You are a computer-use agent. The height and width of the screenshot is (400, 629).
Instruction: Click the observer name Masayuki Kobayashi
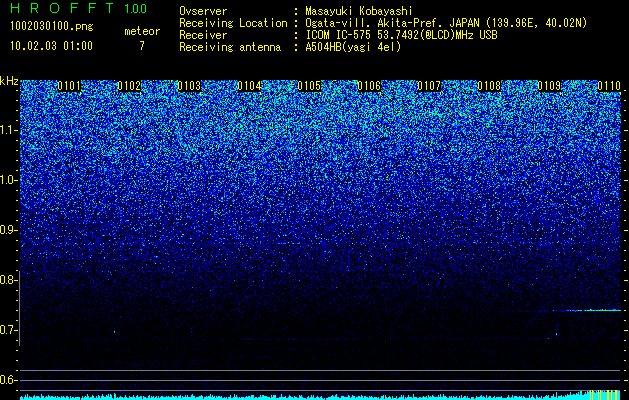pos(358,11)
